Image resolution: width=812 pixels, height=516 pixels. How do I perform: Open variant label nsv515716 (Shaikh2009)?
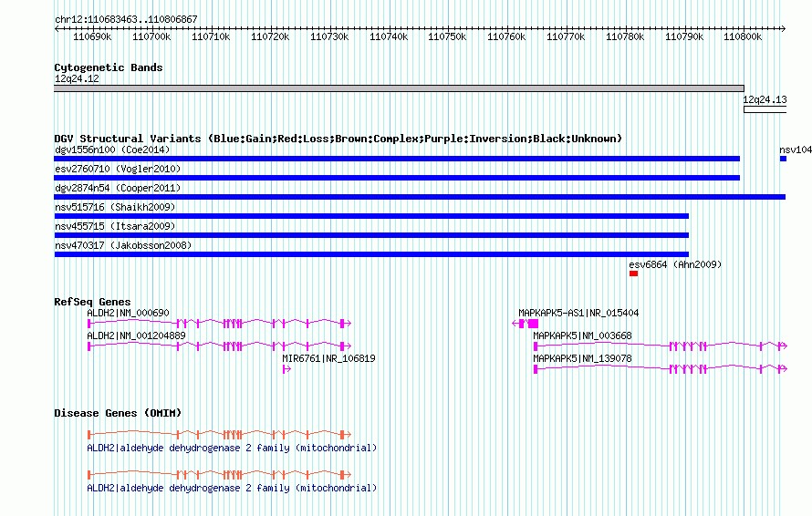point(115,207)
